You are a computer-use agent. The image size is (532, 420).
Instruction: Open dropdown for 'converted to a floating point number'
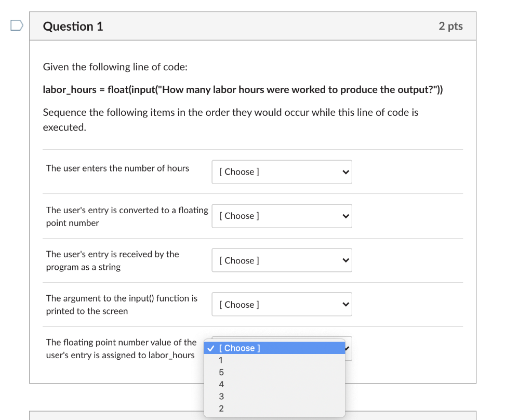point(281,216)
